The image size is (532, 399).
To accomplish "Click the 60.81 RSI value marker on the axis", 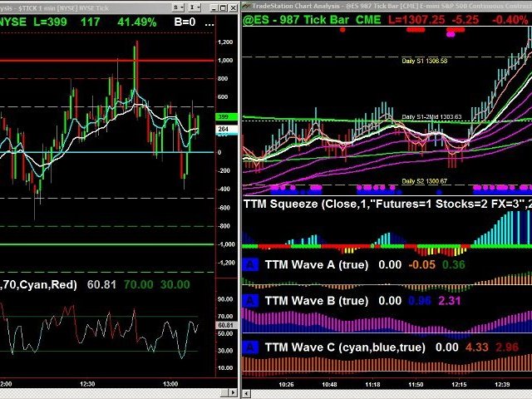I will [x=226, y=325].
